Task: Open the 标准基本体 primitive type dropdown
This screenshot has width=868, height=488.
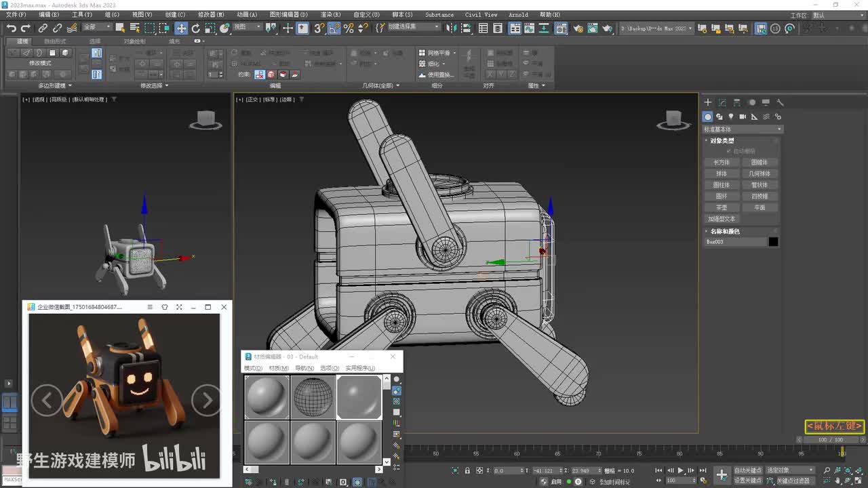Action: point(743,129)
